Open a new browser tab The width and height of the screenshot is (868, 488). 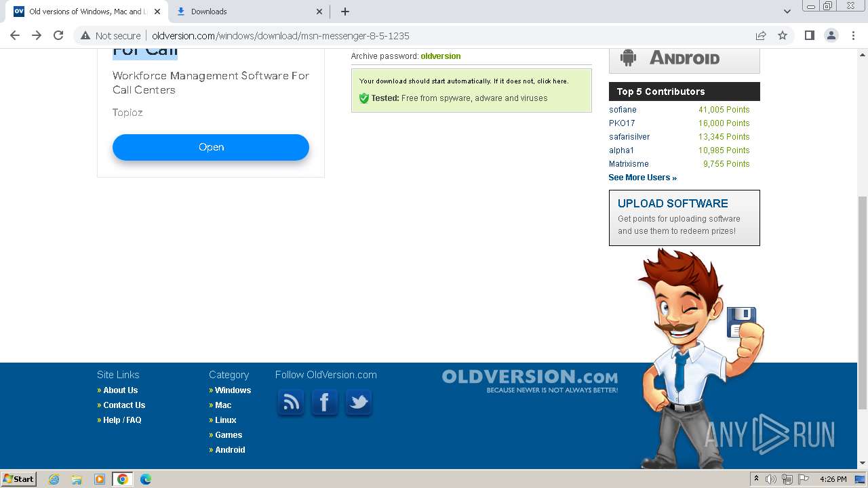coord(344,12)
